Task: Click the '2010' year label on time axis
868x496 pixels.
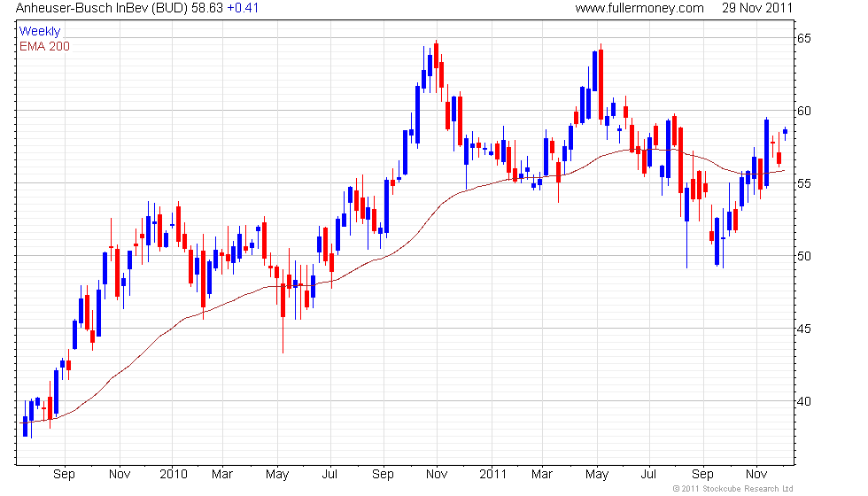Action: click(x=173, y=475)
